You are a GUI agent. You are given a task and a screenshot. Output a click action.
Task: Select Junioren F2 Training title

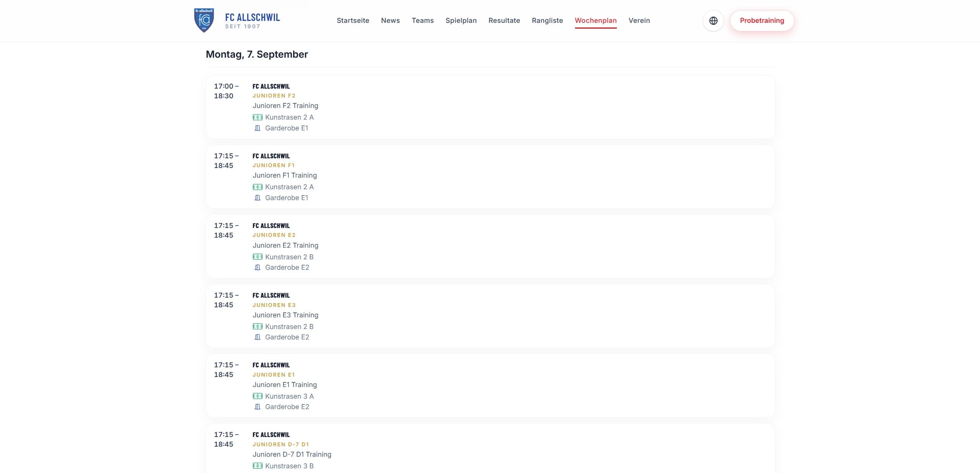pyautogui.click(x=285, y=106)
